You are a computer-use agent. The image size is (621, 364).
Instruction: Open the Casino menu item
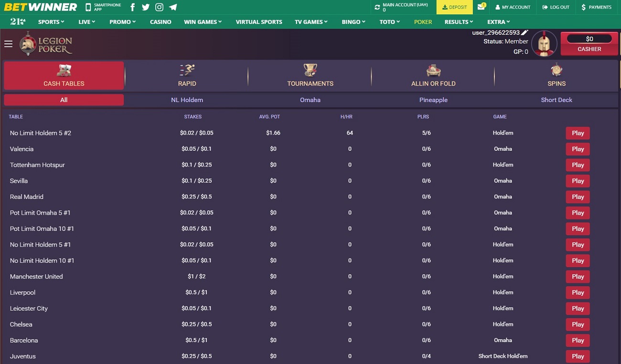click(161, 21)
